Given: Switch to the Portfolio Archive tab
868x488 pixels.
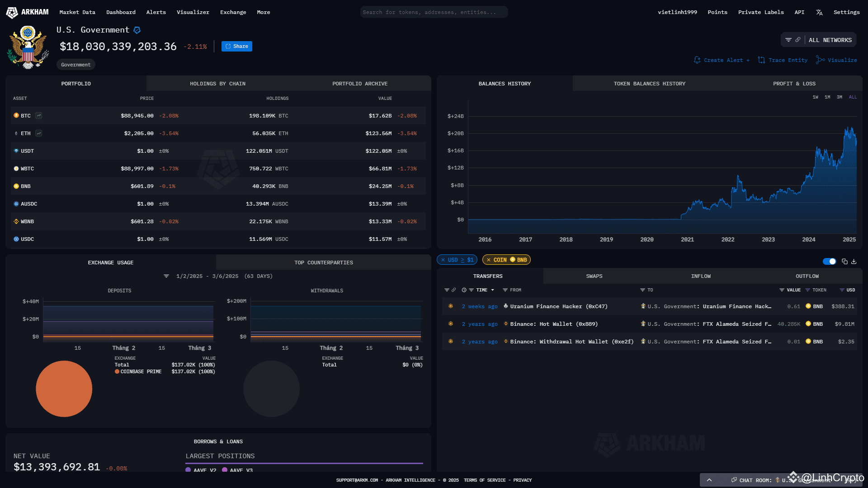Looking at the screenshot, I should (360, 84).
